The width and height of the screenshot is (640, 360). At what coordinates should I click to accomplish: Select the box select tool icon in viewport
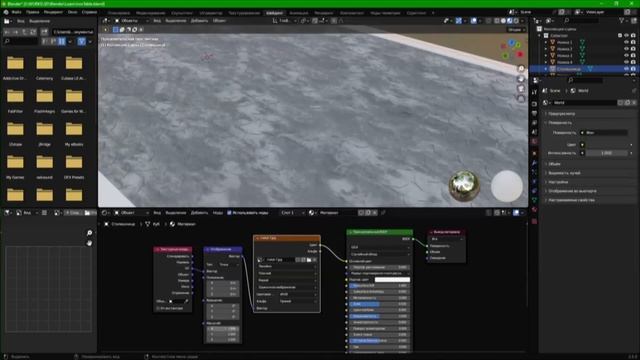pos(116,29)
